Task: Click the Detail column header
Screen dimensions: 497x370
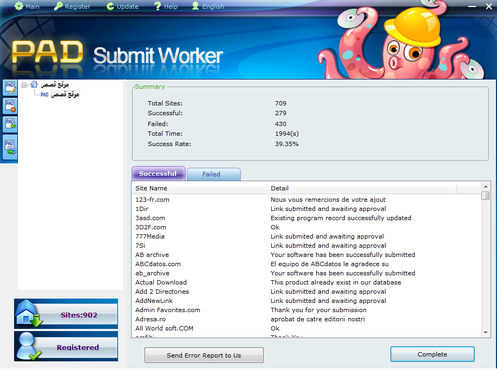Action: click(362, 188)
